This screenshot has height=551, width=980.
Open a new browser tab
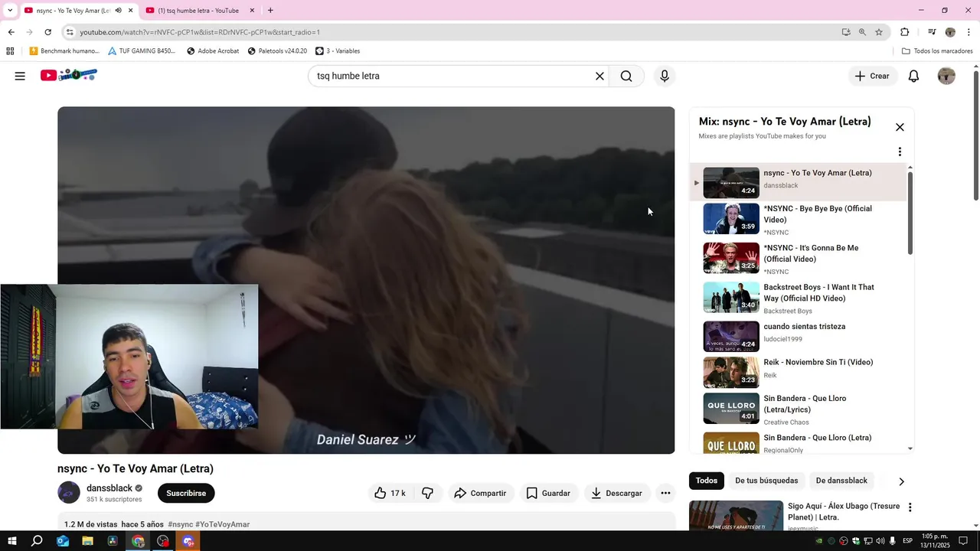pyautogui.click(x=270, y=10)
